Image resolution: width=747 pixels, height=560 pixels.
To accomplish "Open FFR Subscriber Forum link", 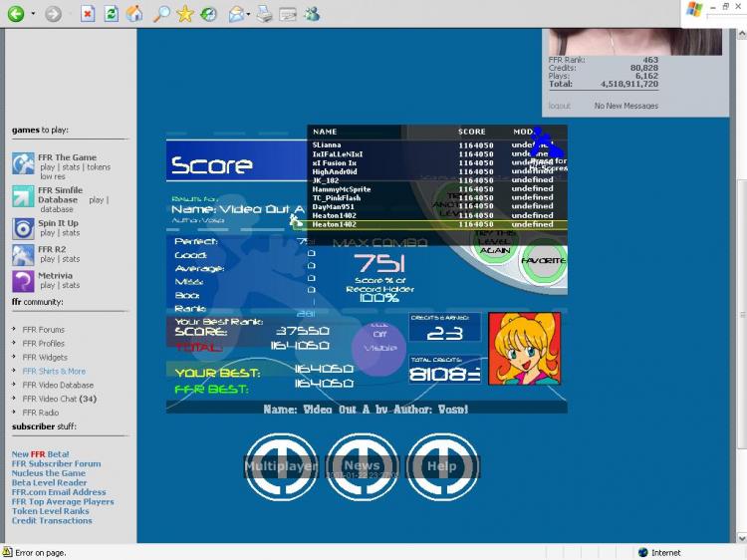I will click(56, 463).
